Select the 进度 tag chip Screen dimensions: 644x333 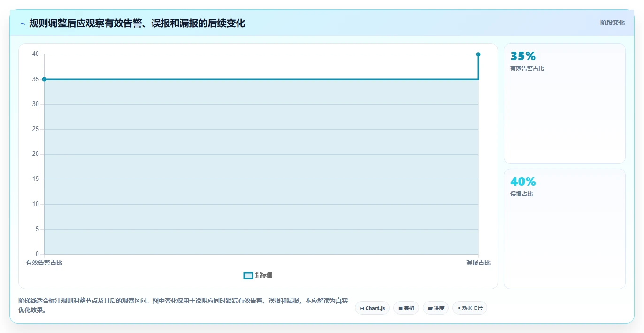[436, 308]
